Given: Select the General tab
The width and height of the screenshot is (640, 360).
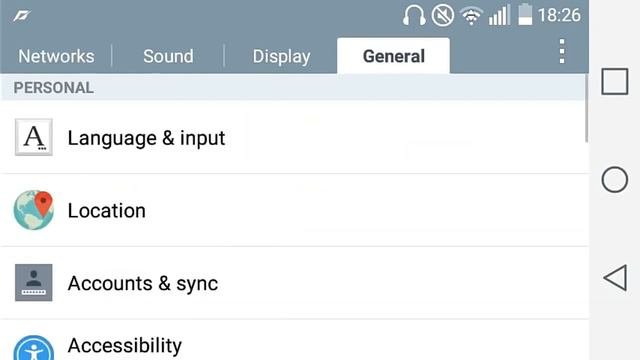Looking at the screenshot, I should 393,56.
